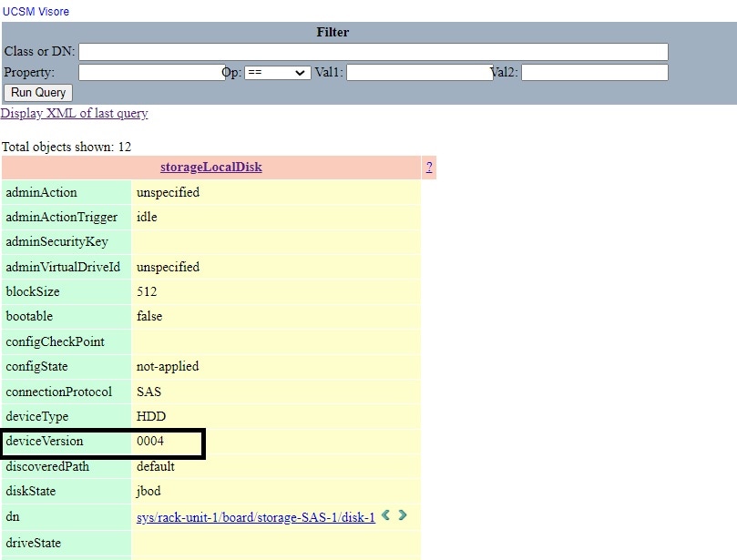
Task: Click the unspecified value of adminAction
Action: 168,192
